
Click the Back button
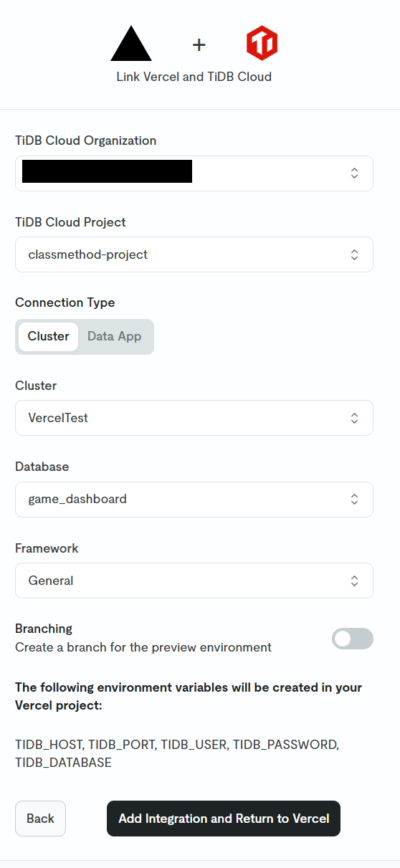point(40,819)
